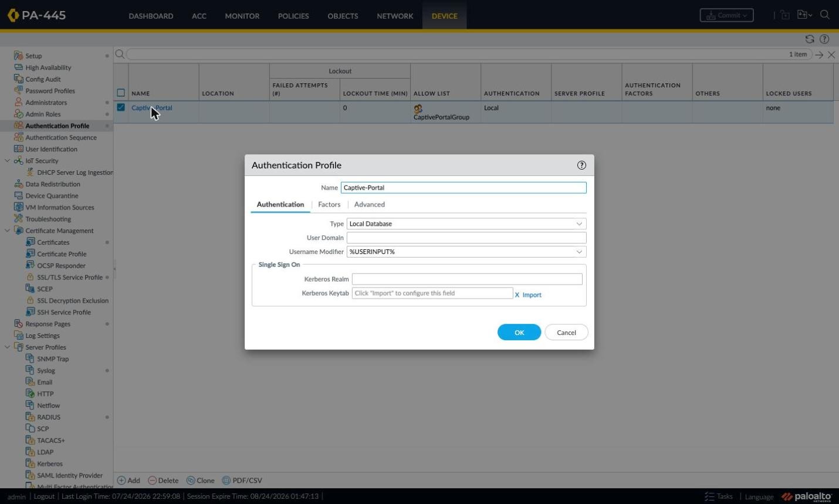
Task: Click the Tasks icon in the status bar
Action: click(709, 496)
